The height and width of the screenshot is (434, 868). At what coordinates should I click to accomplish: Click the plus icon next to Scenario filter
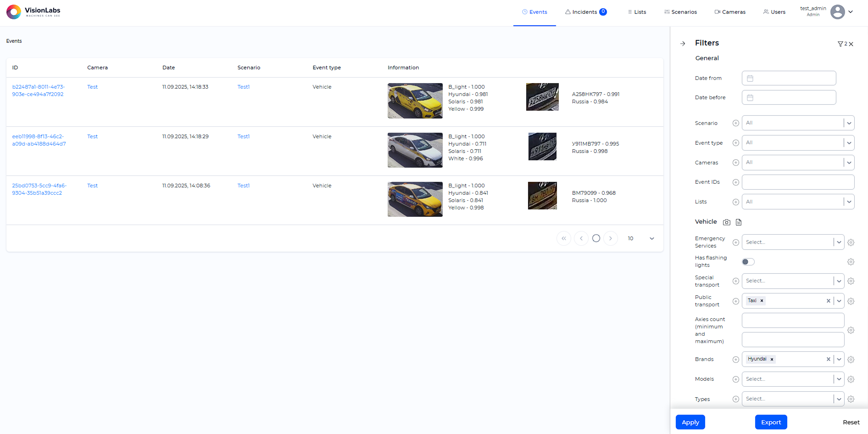(x=736, y=123)
